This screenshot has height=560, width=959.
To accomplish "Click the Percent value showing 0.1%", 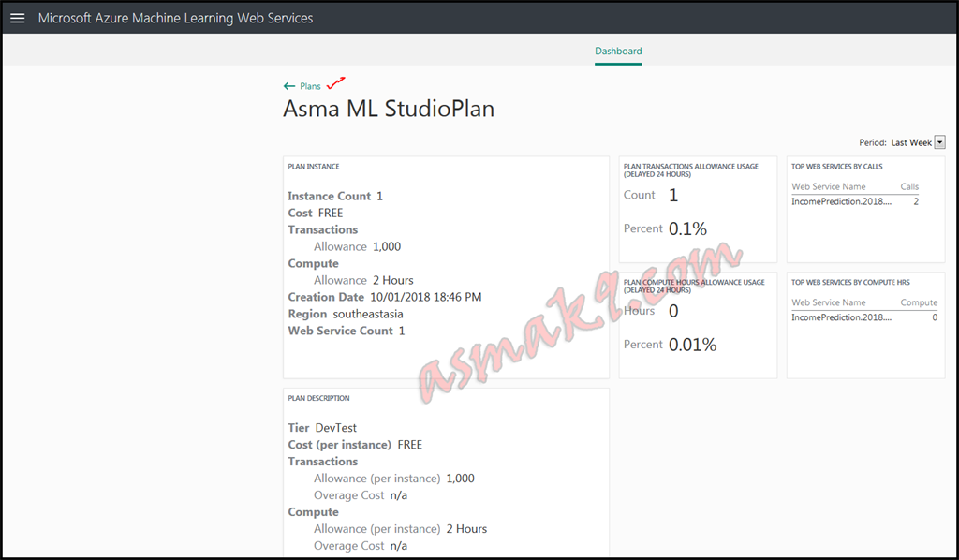I will point(686,228).
